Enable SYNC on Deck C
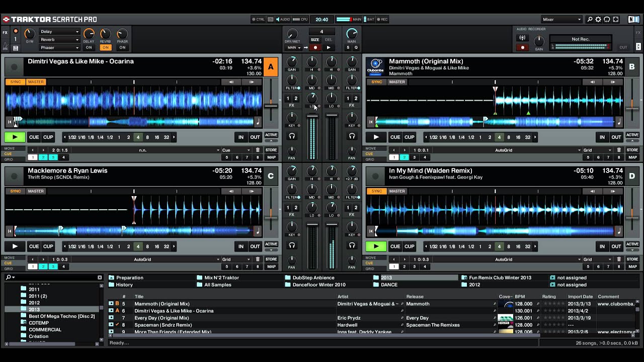Image resolution: width=644 pixels, height=362 pixels. (16, 191)
